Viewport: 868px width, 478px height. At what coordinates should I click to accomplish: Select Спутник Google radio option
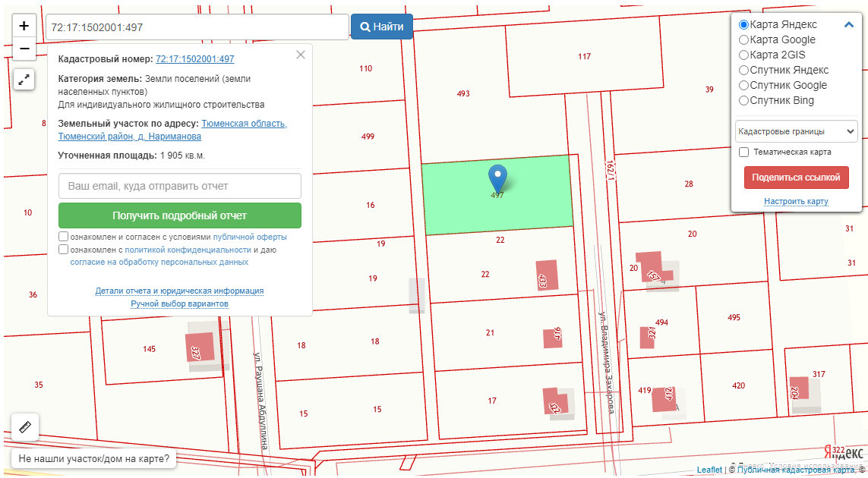(744, 85)
